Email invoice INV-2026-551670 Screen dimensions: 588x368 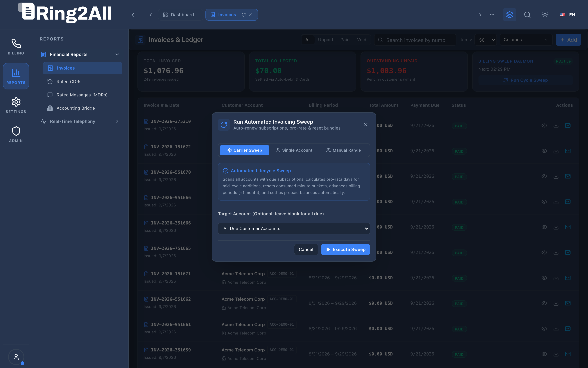[x=568, y=176]
